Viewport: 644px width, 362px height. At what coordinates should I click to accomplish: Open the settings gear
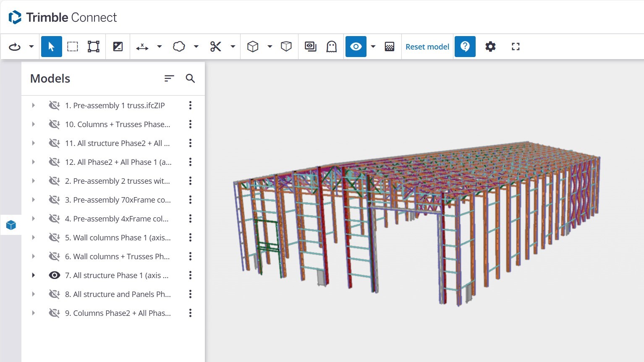[490, 47]
